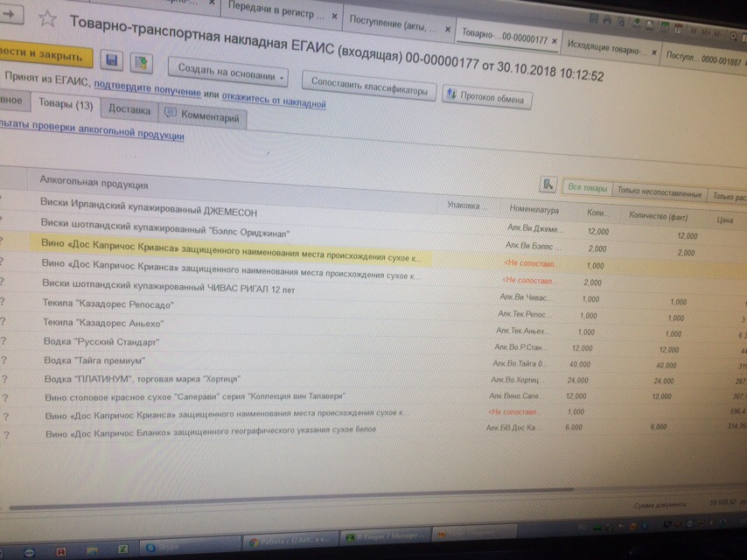Click 'Протокол обмена' button

point(486,97)
